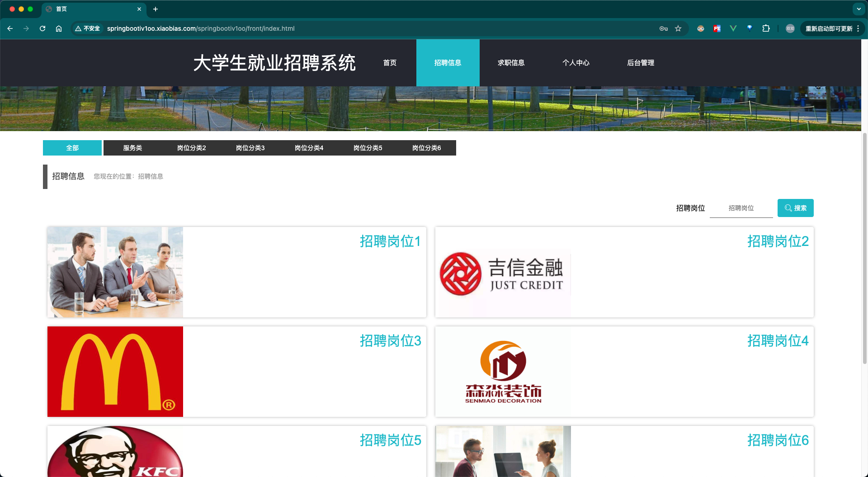Image resolution: width=868 pixels, height=477 pixels.
Task: Open the red FE extension icon
Action: click(x=717, y=28)
